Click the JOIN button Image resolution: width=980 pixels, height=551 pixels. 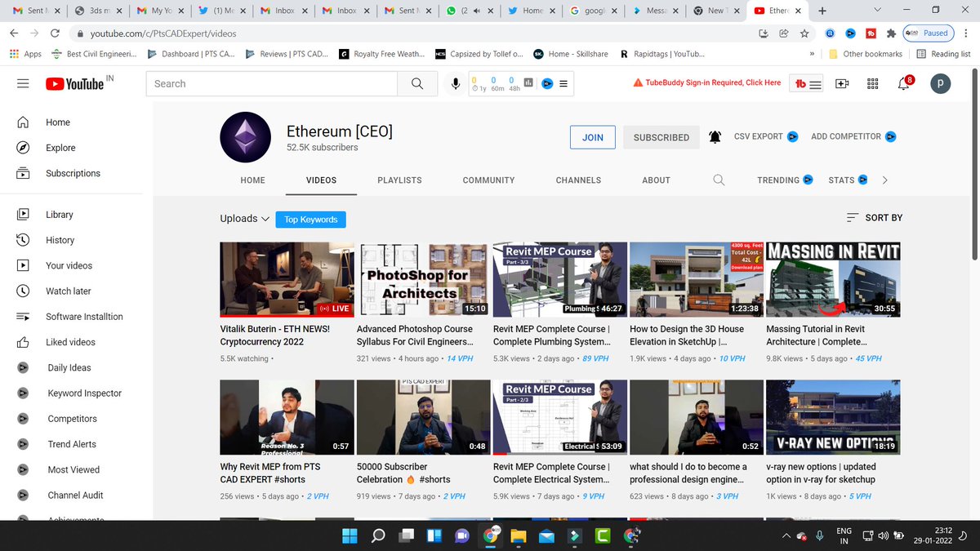click(x=593, y=137)
